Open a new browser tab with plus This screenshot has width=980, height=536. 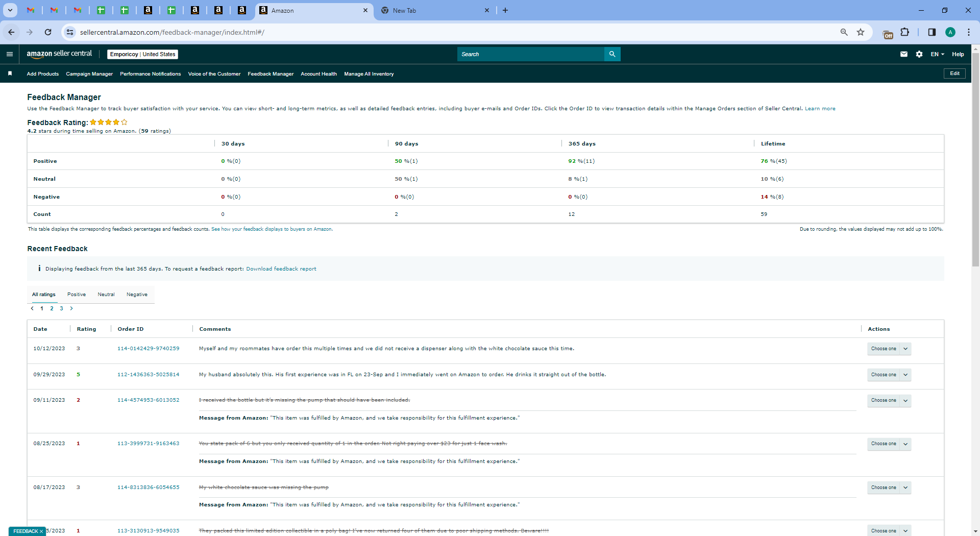click(505, 10)
